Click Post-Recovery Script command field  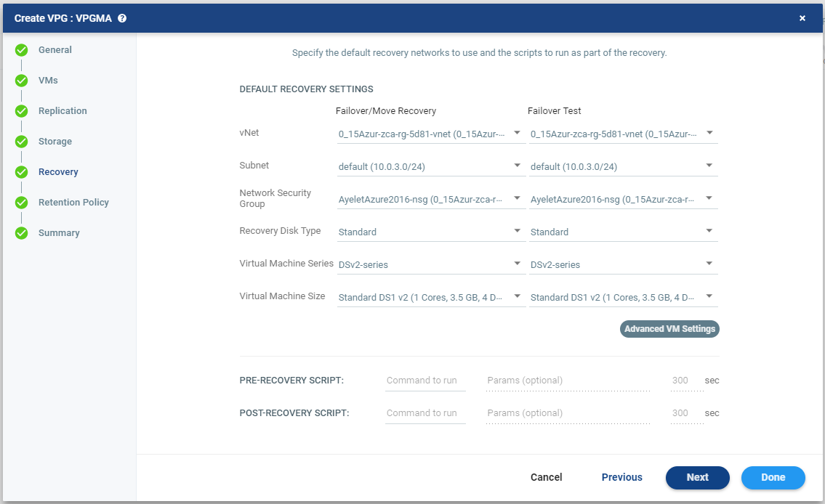pyautogui.click(x=425, y=413)
